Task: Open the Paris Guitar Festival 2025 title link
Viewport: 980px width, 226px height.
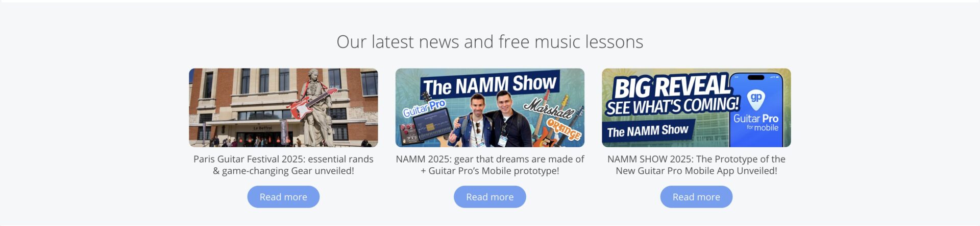Action: point(283,165)
